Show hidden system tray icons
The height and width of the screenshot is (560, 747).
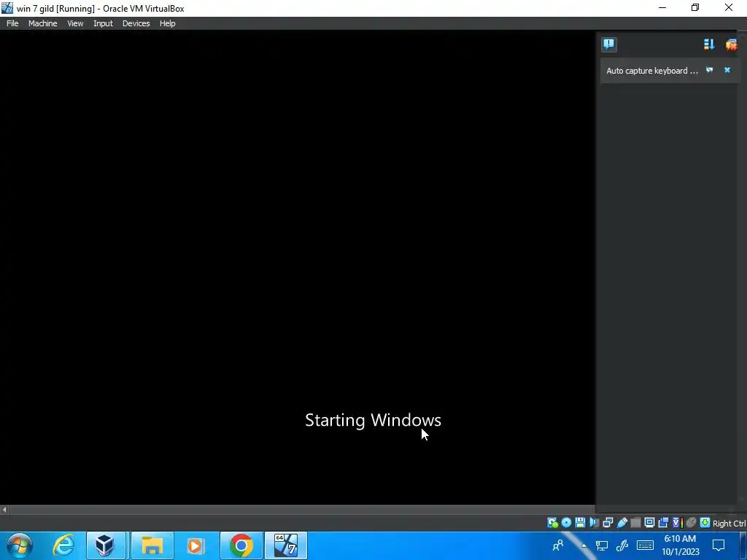pos(584,545)
